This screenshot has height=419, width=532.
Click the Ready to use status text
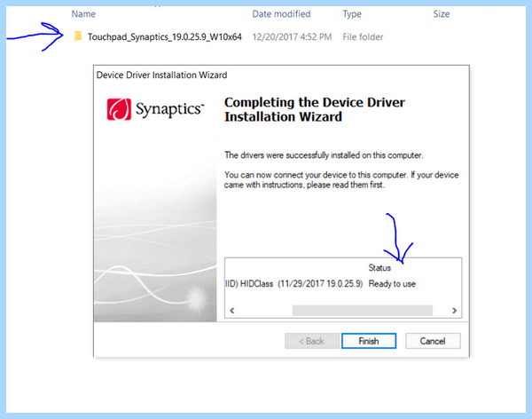392,284
